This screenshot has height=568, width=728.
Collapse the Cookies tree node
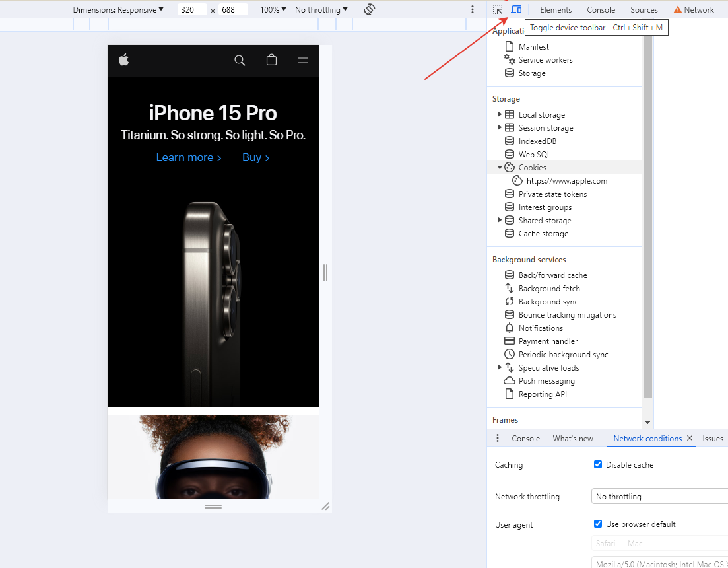click(x=500, y=167)
